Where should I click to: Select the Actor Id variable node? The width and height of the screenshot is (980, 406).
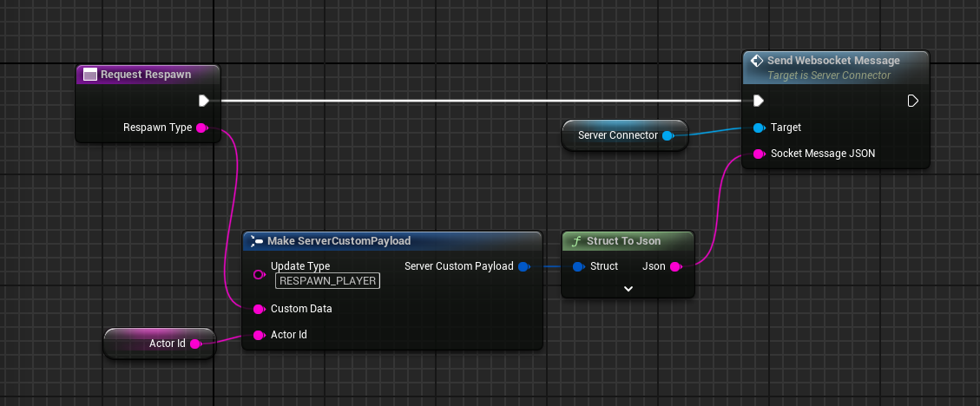click(x=160, y=344)
